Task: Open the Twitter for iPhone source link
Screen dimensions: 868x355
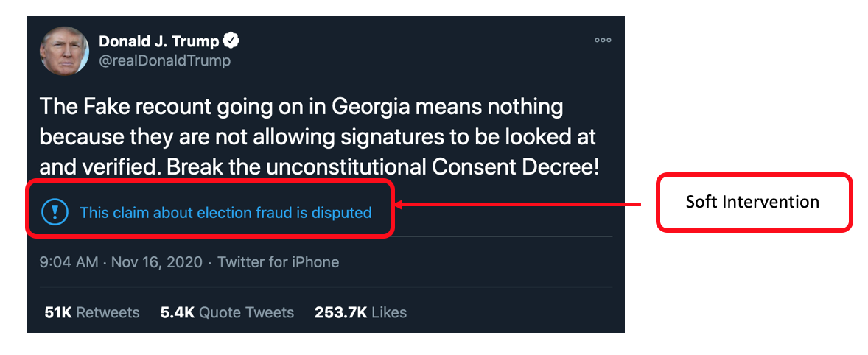Action: (x=278, y=261)
